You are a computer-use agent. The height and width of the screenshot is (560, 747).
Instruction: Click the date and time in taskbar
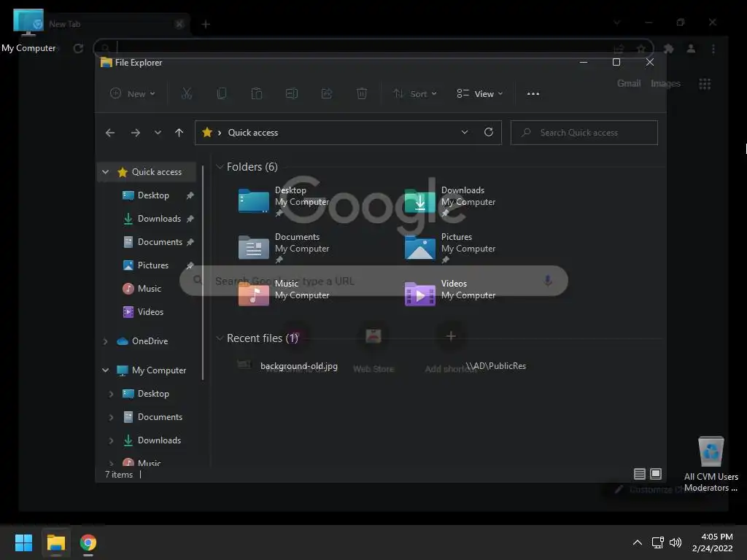point(712,542)
